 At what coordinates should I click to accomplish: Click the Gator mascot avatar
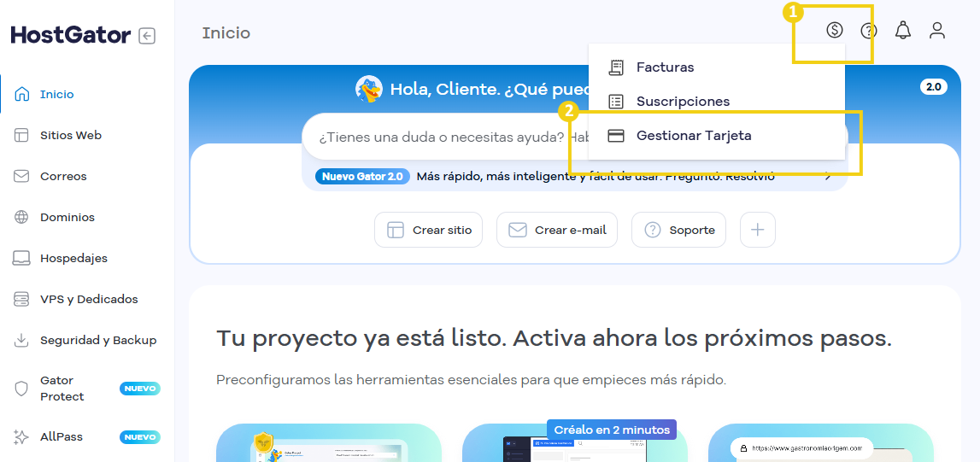(369, 89)
